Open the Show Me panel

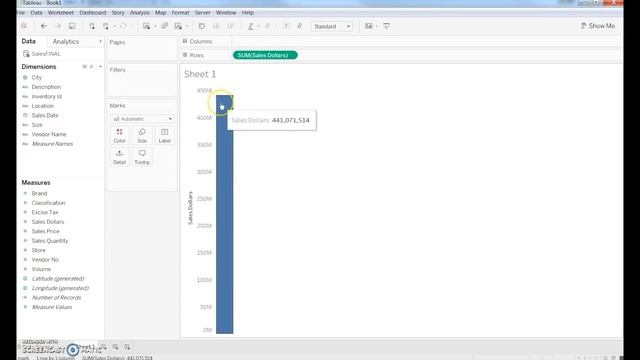598,26
